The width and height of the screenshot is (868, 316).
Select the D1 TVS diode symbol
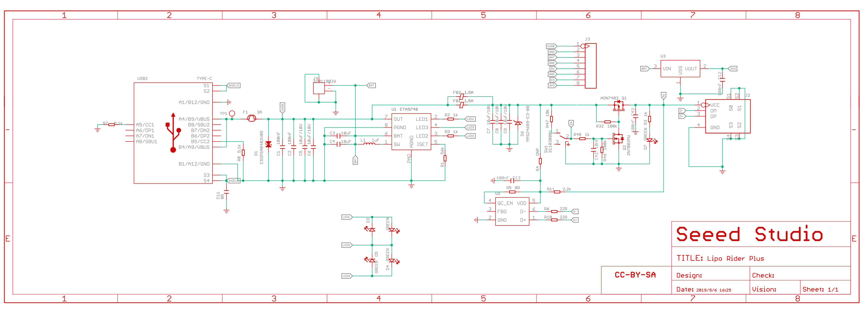268,144
